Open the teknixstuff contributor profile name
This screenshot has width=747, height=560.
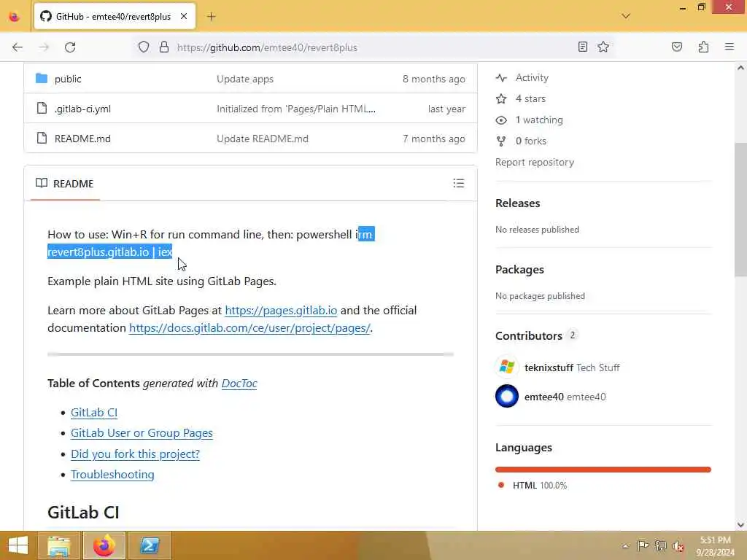[x=549, y=367]
